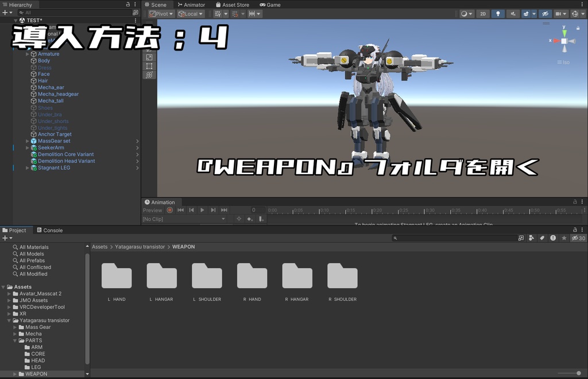Click the add animation event icon
Viewport: 588px width, 379px height.
(261, 219)
